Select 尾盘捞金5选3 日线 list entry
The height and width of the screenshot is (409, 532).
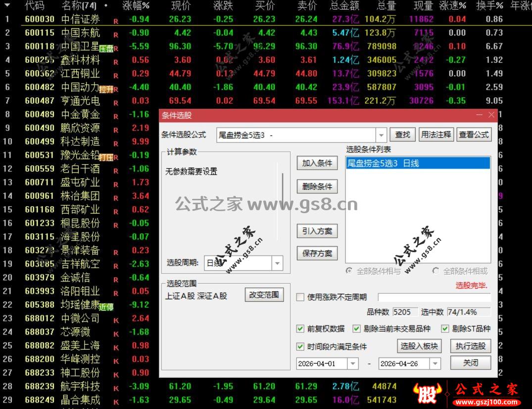[418, 164]
